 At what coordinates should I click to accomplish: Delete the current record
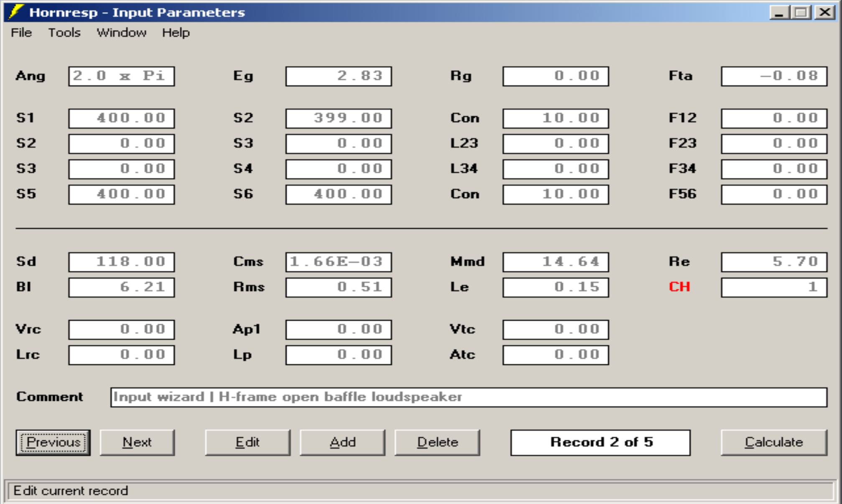(437, 442)
